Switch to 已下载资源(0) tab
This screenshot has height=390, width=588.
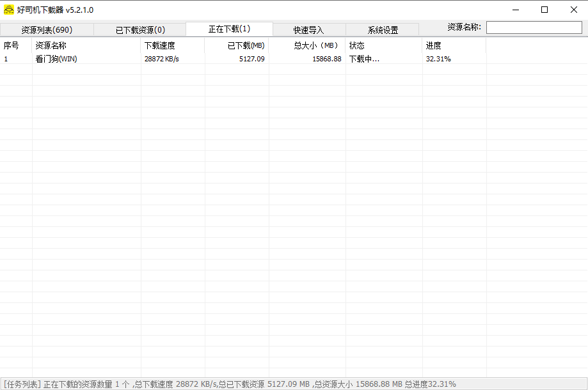click(140, 29)
